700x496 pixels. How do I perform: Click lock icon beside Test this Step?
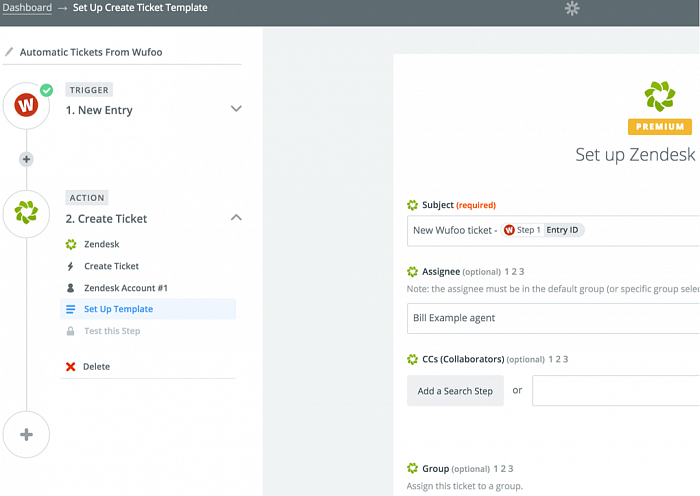[71, 331]
